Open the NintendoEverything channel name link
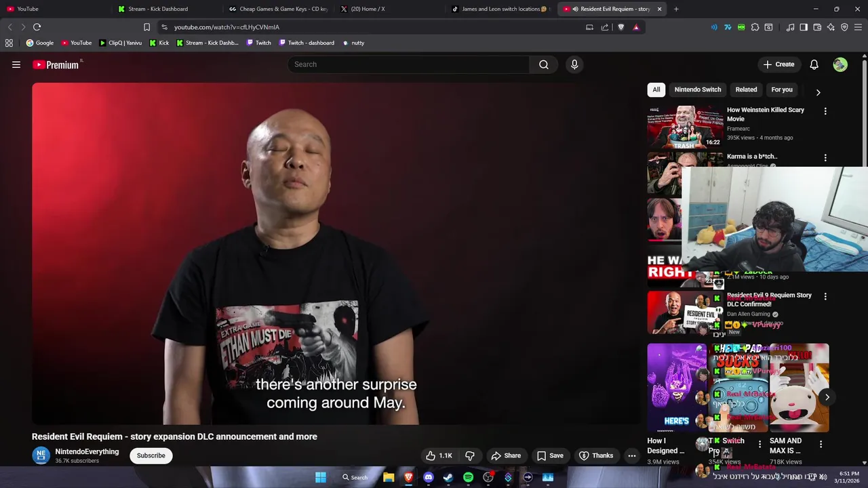This screenshot has height=488, width=868. tap(87, 451)
